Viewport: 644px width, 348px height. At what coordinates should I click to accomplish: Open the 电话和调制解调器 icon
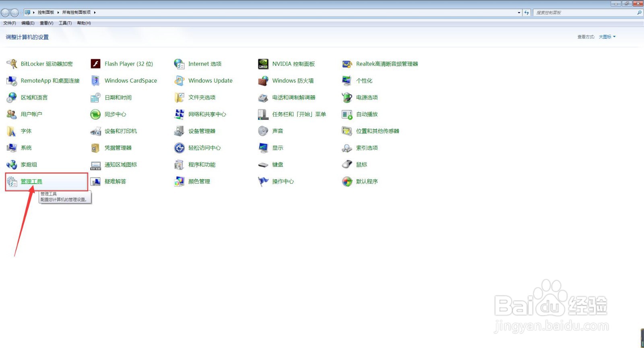(x=263, y=97)
